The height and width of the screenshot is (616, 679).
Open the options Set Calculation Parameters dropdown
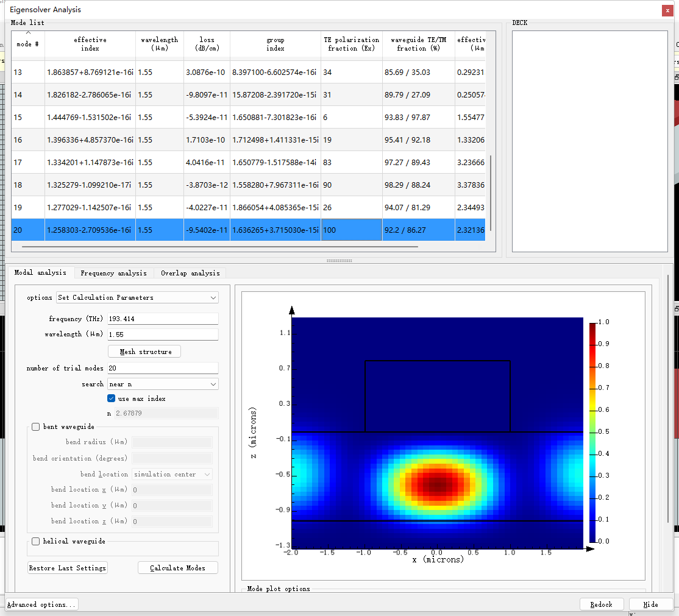(x=137, y=298)
